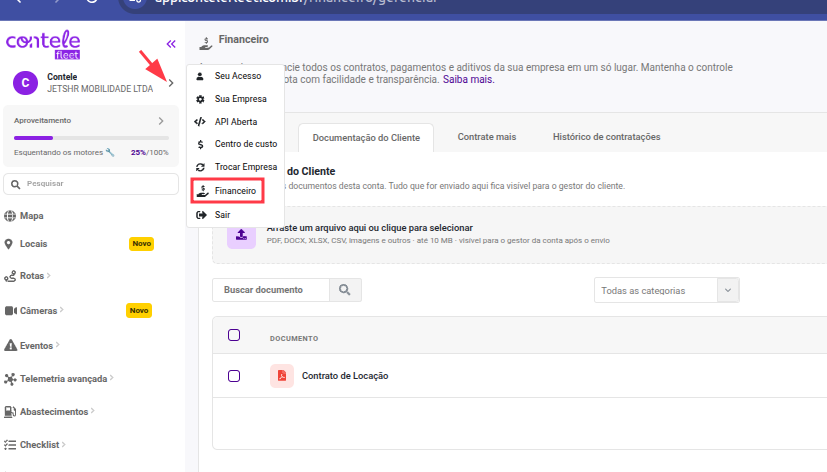
Task: Switch to the Contrate mais tab
Action: pyautogui.click(x=486, y=137)
